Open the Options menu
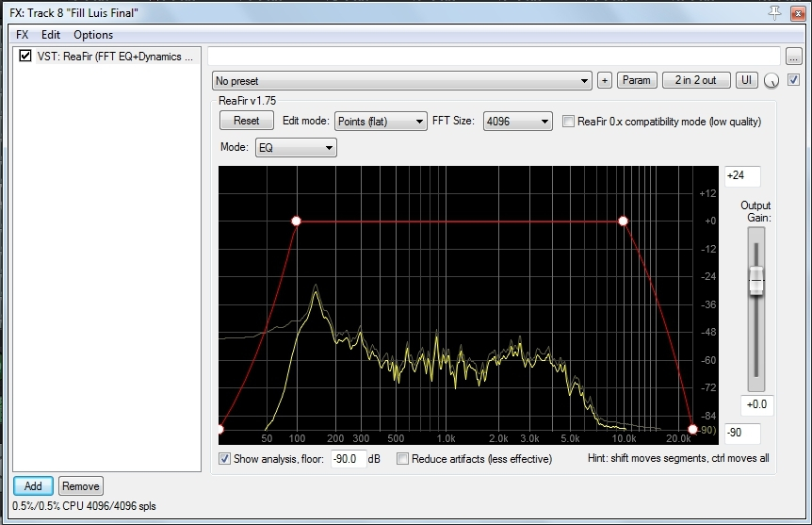Screen dimensions: 812x525 click(93, 34)
